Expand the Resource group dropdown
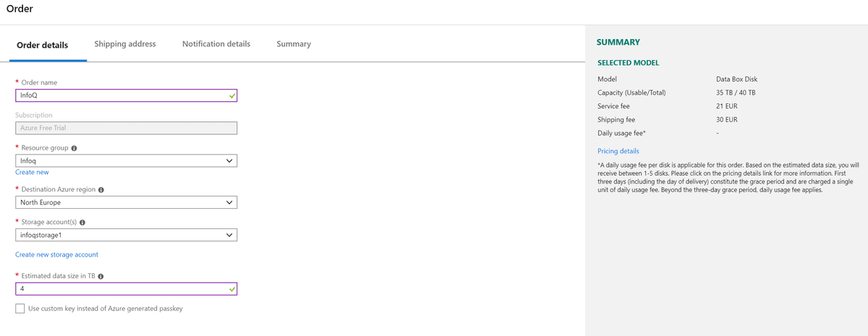 (126, 160)
